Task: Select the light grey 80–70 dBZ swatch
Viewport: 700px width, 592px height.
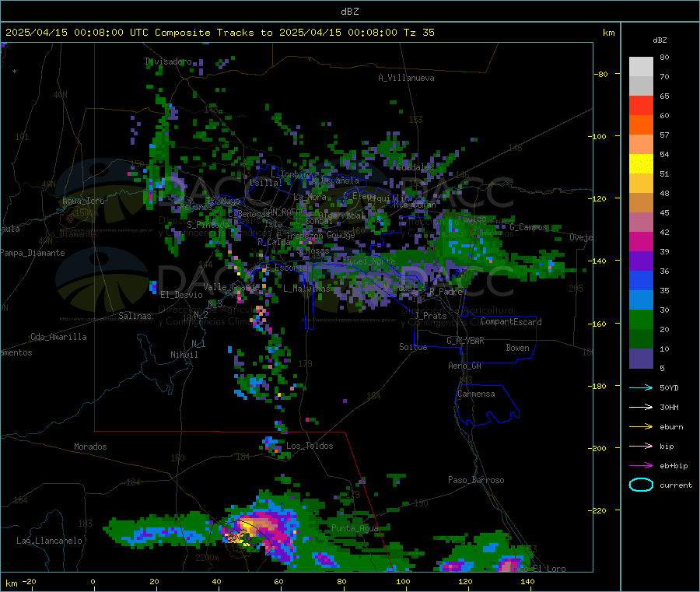Action: click(641, 67)
